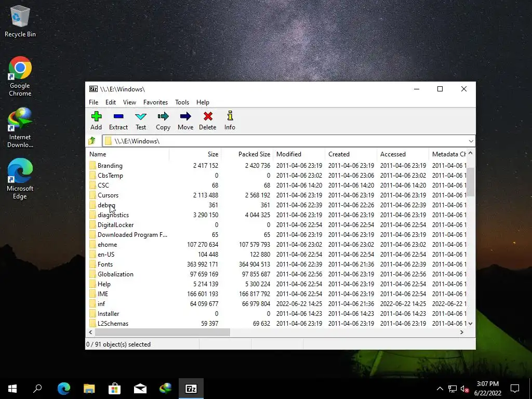The image size is (532, 399).
Task: Open the File menu
Action: (94, 102)
